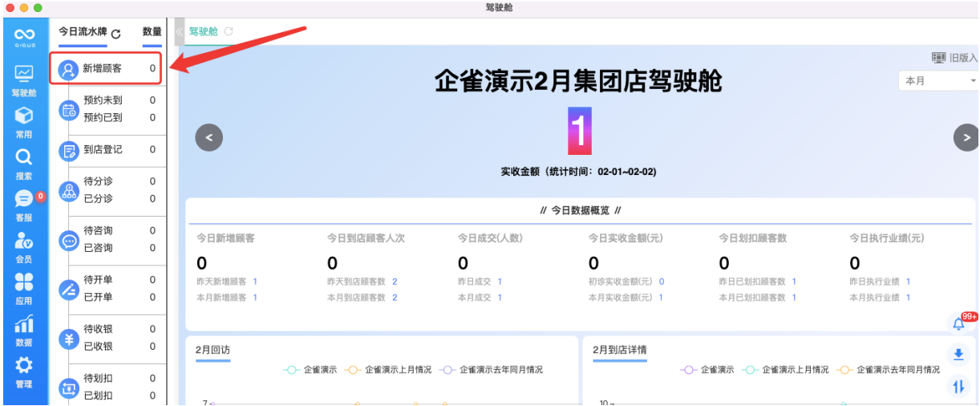Image resolution: width=980 pixels, height=406 pixels.
Task: Open the 待咨询 row
Action: click(x=119, y=231)
